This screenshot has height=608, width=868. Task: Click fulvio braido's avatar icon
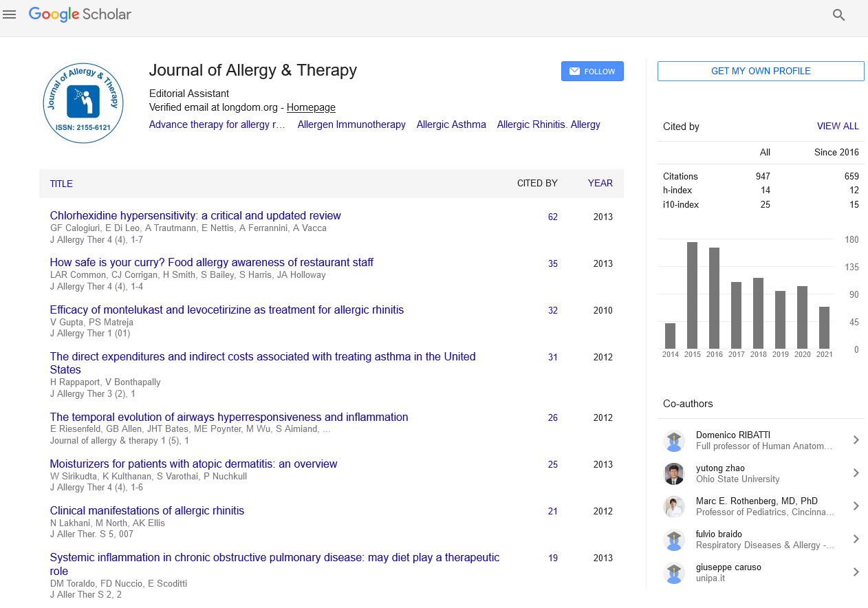[674, 539]
